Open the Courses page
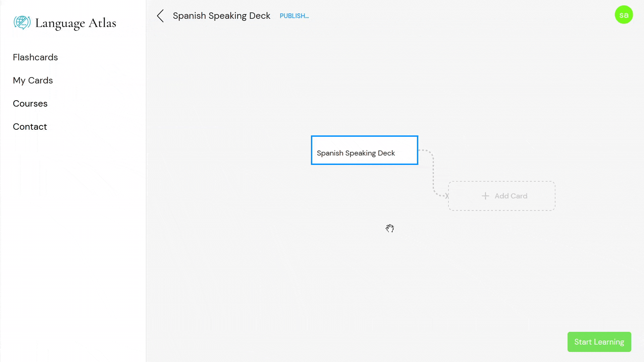The width and height of the screenshot is (644, 362). click(30, 103)
